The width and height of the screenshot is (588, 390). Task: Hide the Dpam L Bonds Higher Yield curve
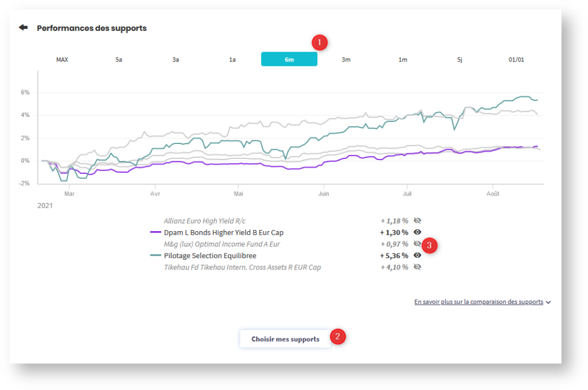tap(417, 232)
